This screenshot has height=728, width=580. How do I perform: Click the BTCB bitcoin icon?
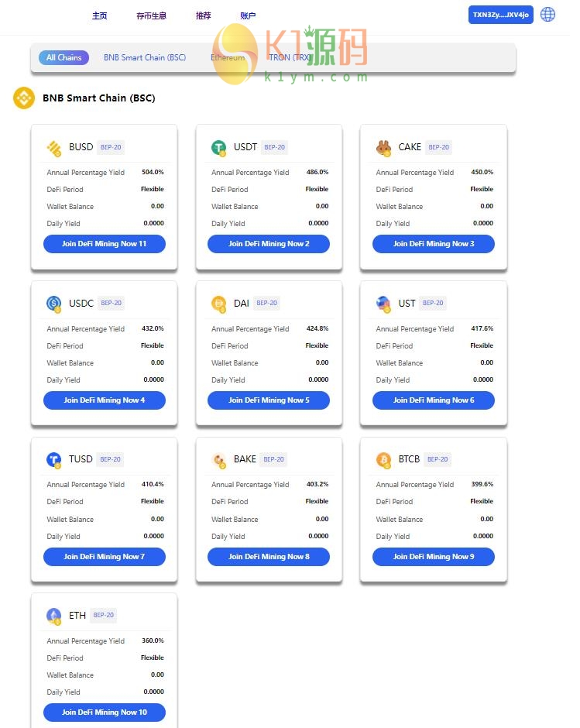pos(383,460)
